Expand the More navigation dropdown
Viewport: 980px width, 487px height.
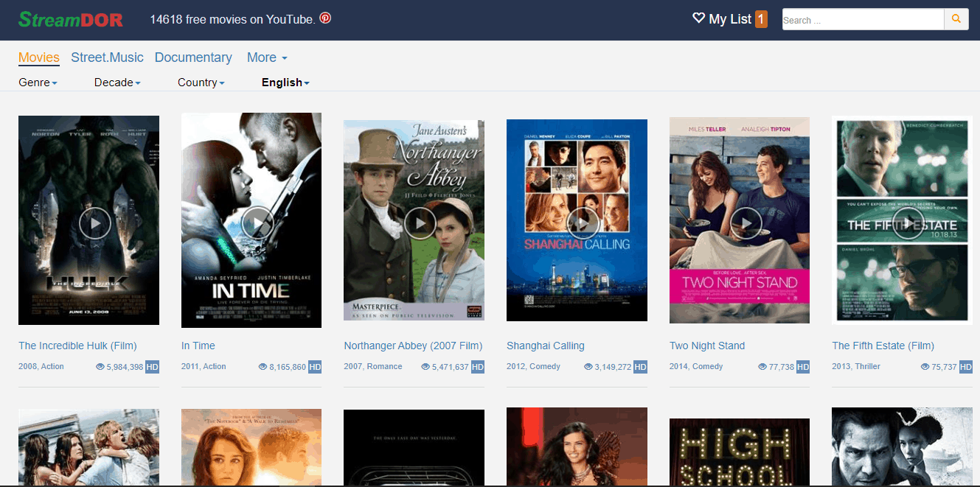[x=267, y=57]
